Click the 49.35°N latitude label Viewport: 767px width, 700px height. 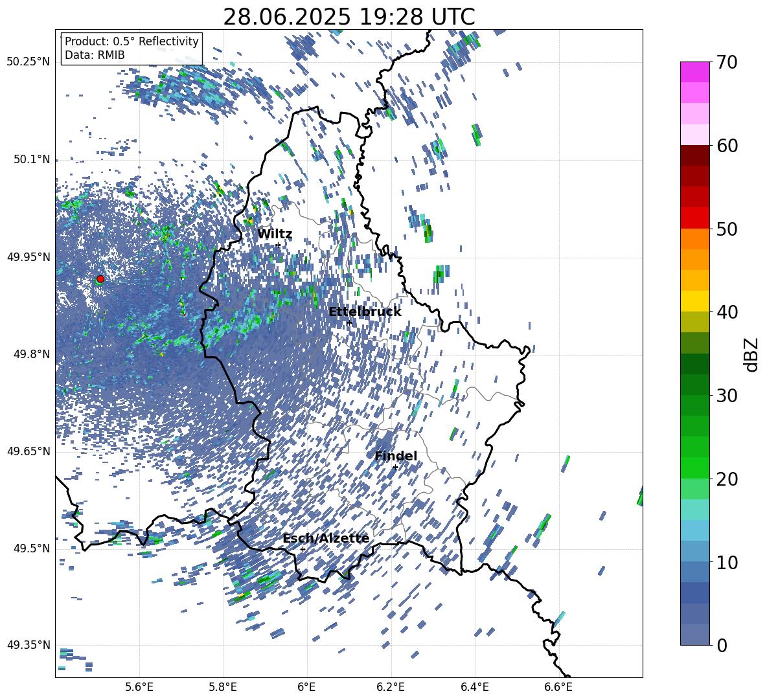29,645
